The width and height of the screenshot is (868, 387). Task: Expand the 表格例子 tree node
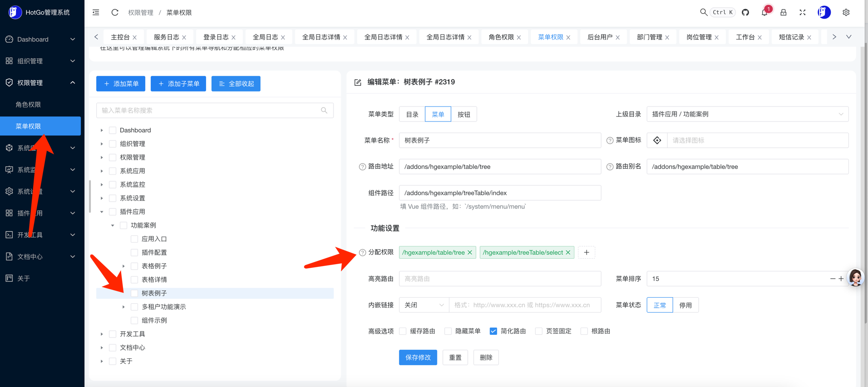[123, 266]
